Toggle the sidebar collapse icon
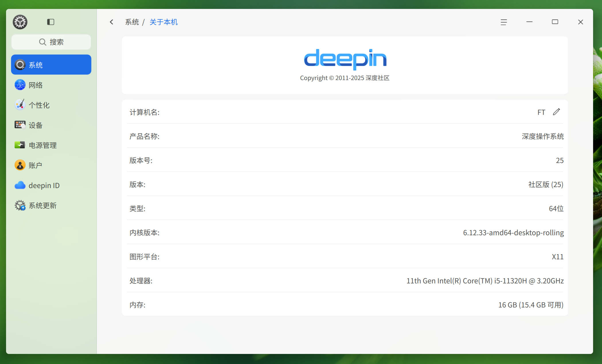 (51, 22)
